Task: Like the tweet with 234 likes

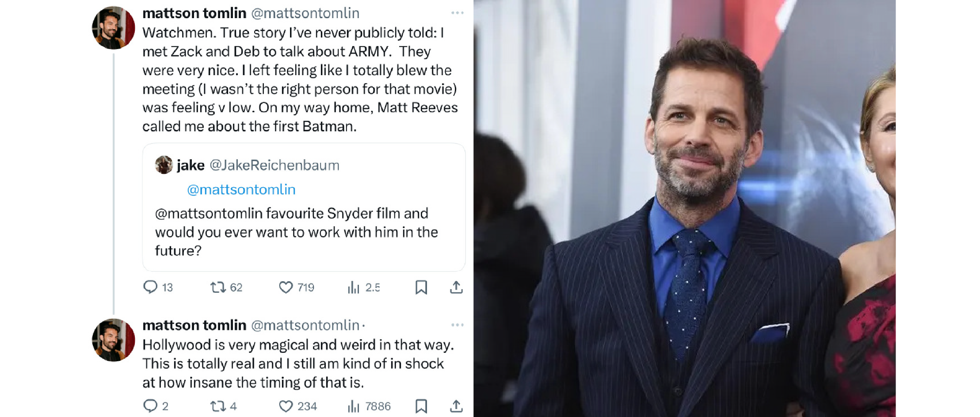Action: coord(286,406)
